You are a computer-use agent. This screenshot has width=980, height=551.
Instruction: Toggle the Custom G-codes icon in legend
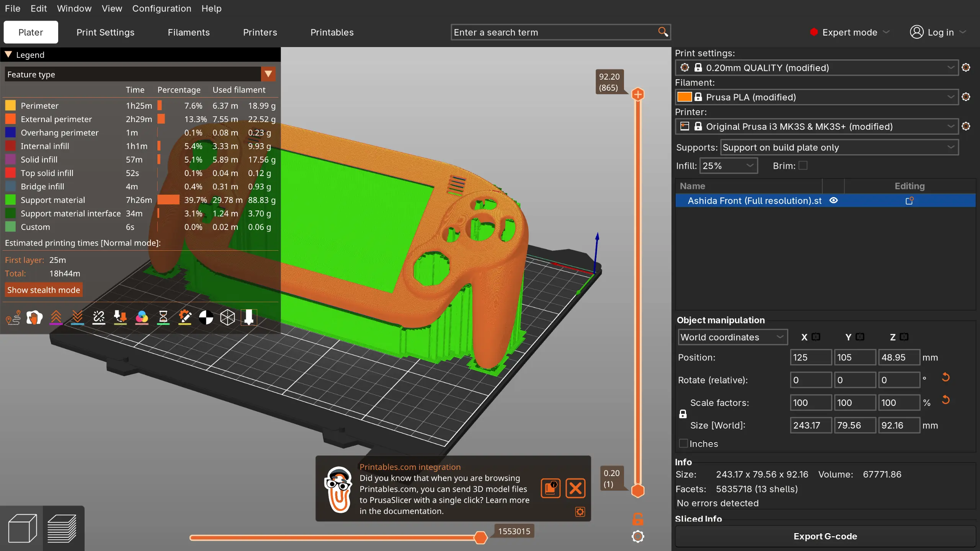(x=185, y=318)
